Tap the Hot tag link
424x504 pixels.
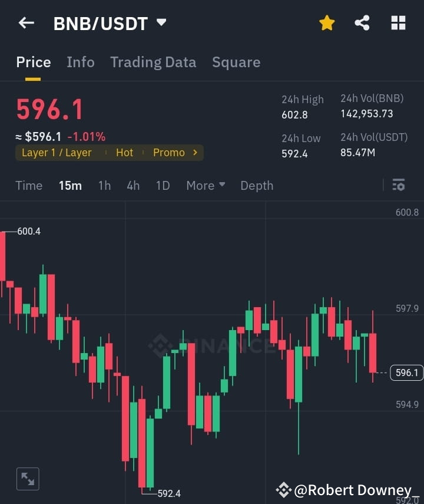tap(124, 152)
